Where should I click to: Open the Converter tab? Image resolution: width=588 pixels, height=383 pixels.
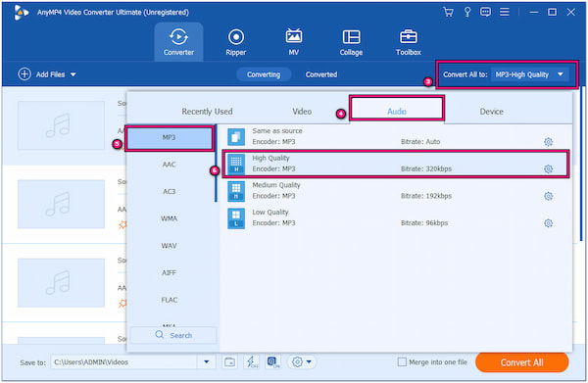(178, 42)
